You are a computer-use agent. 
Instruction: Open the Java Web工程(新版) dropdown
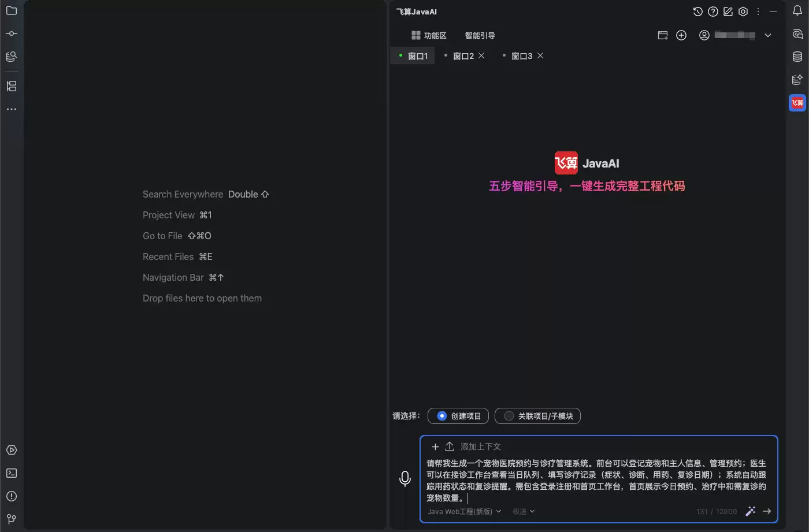[x=464, y=511]
